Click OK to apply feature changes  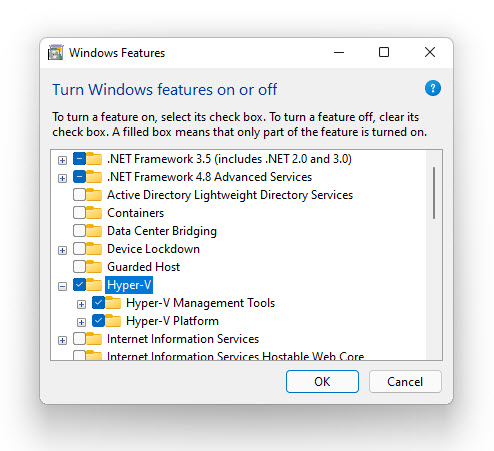pos(322,381)
